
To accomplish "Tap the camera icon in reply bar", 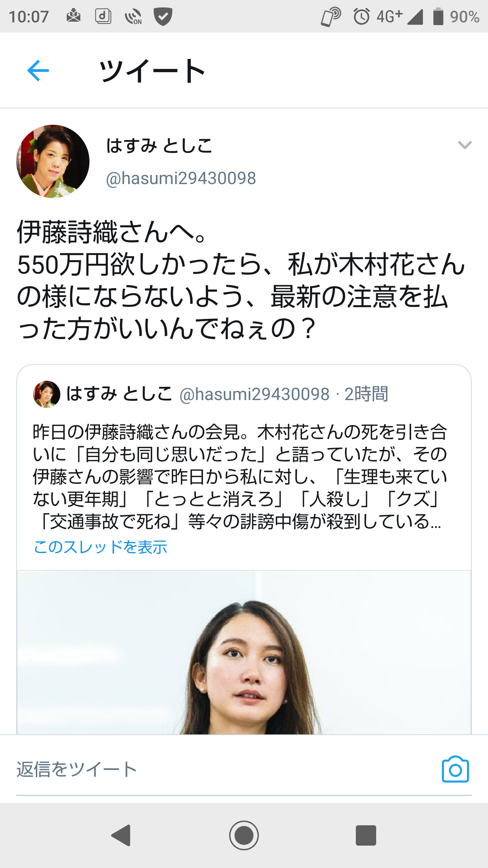I will point(455,769).
